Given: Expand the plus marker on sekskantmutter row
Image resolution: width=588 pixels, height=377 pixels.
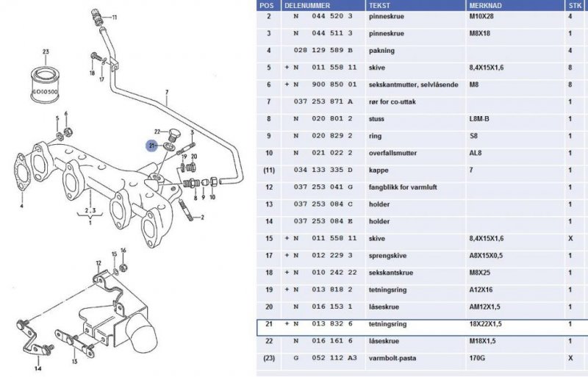Looking at the screenshot, I should 287,85.
